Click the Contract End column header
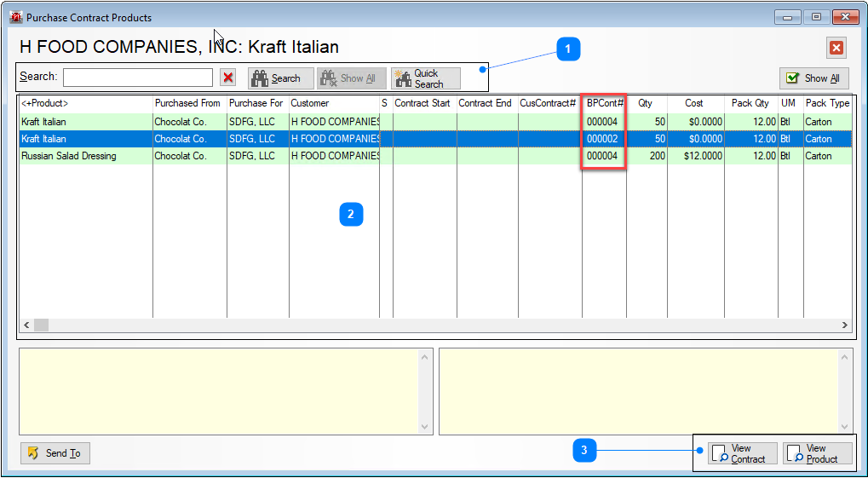Screen dimensions: 868x478 (x=487, y=103)
